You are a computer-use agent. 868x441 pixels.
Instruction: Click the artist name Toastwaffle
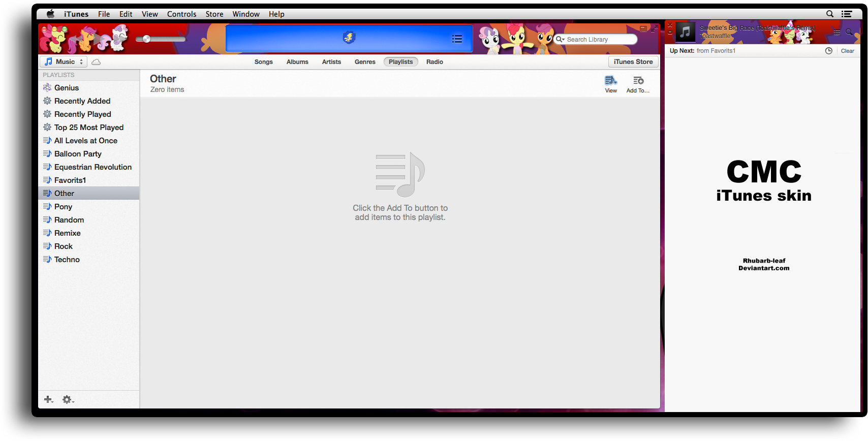coord(715,36)
